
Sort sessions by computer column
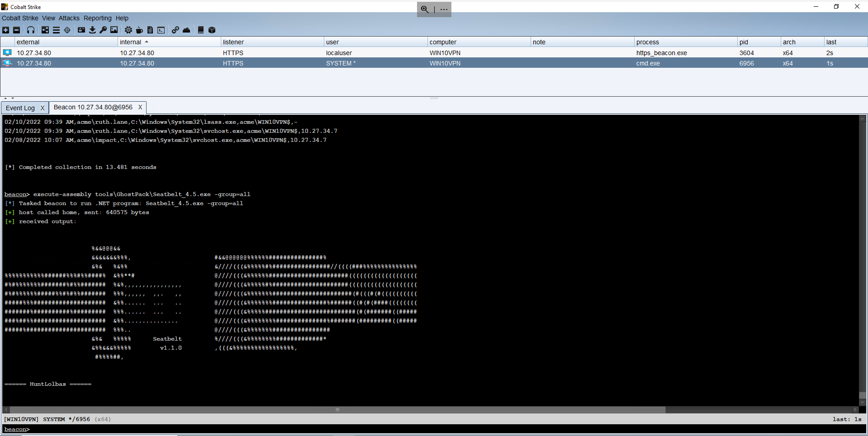tap(479, 42)
